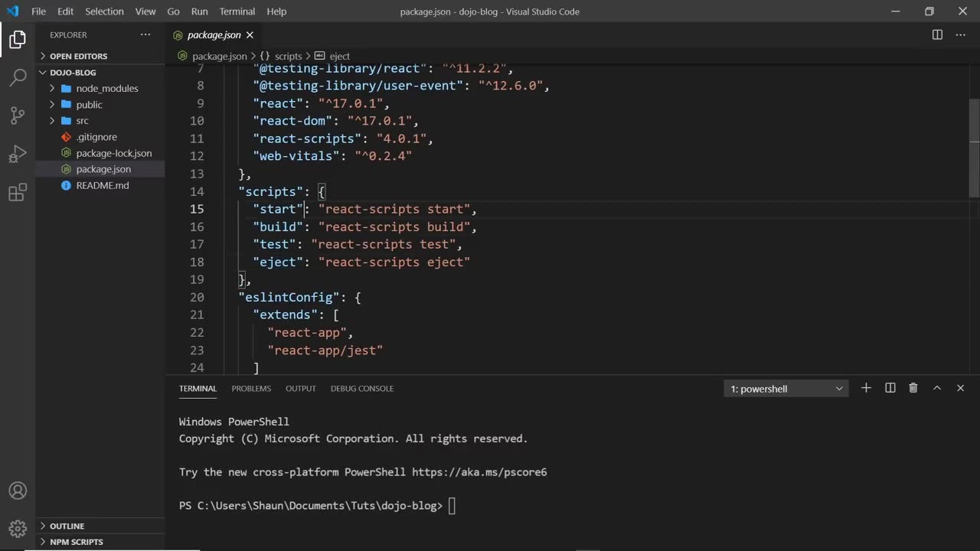Screen dimensions: 980x551
Task: Expand the OUTLINE section
Action: point(100,526)
